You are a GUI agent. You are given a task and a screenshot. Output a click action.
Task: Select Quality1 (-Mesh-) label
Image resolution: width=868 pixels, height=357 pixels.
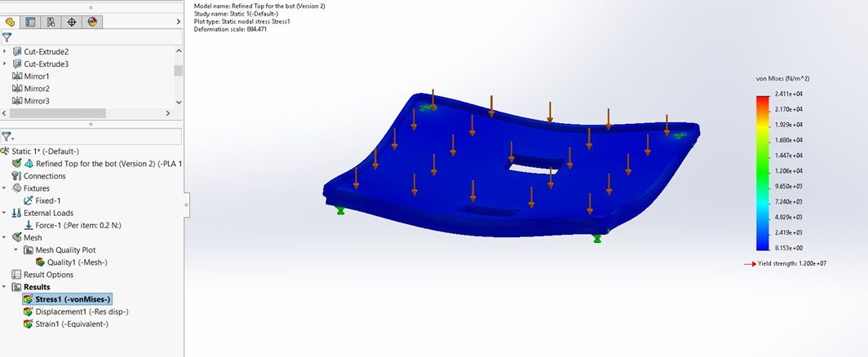77,262
